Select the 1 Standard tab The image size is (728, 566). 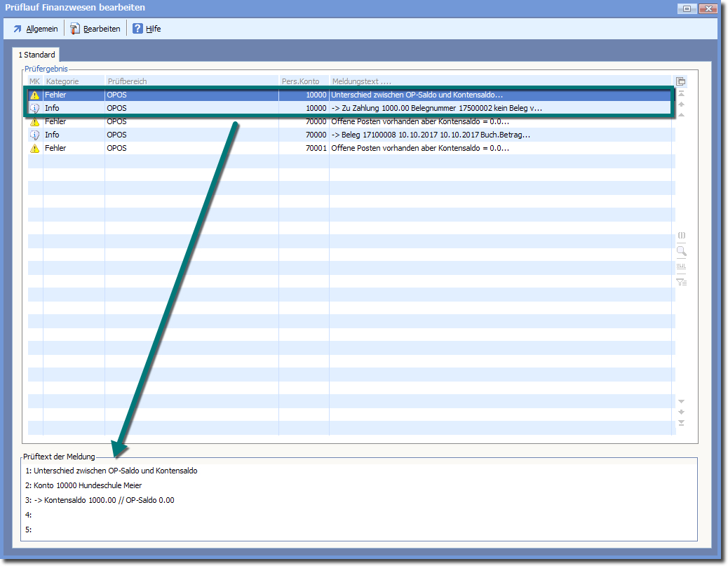click(36, 55)
